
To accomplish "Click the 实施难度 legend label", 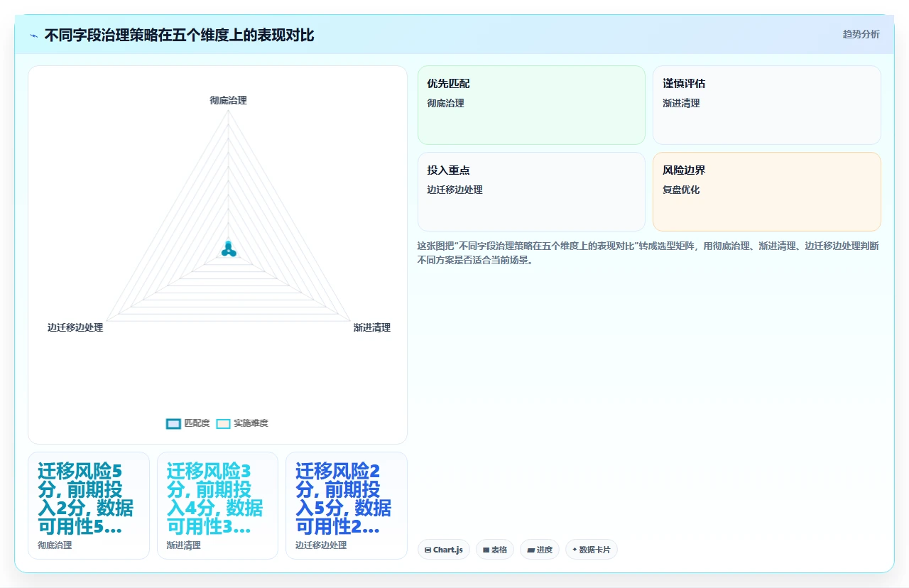I will [x=251, y=423].
